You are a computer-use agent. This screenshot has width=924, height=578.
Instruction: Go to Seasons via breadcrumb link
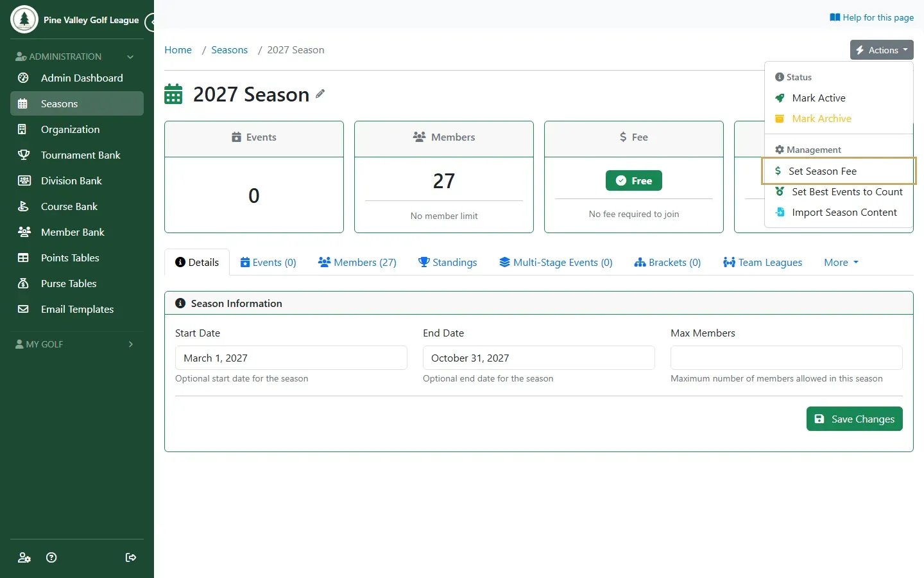pos(229,50)
